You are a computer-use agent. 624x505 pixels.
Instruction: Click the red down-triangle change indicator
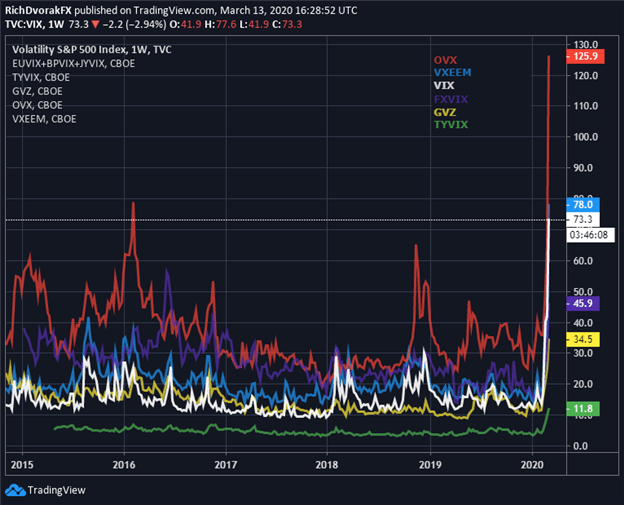[x=95, y=25]
